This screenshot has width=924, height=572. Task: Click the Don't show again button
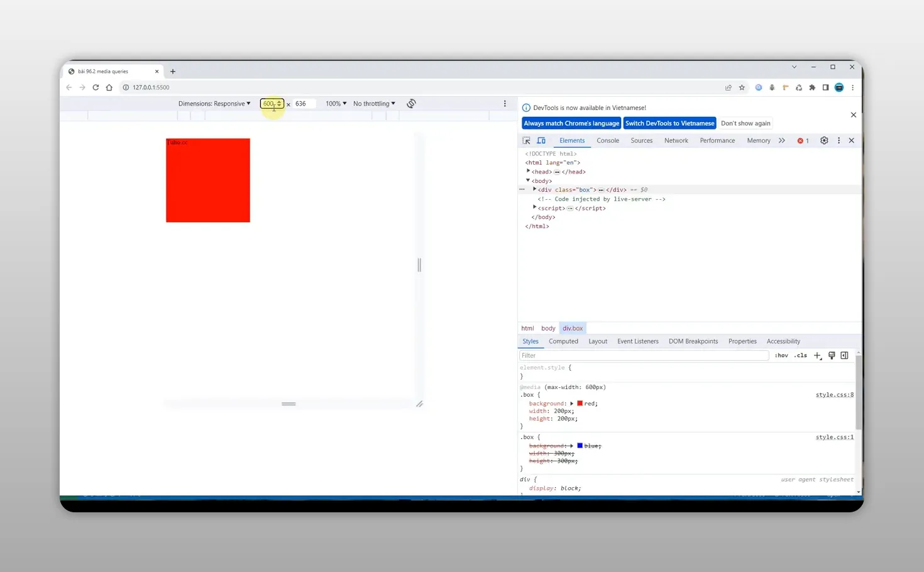pyautogui.click(x=745, y=123)
